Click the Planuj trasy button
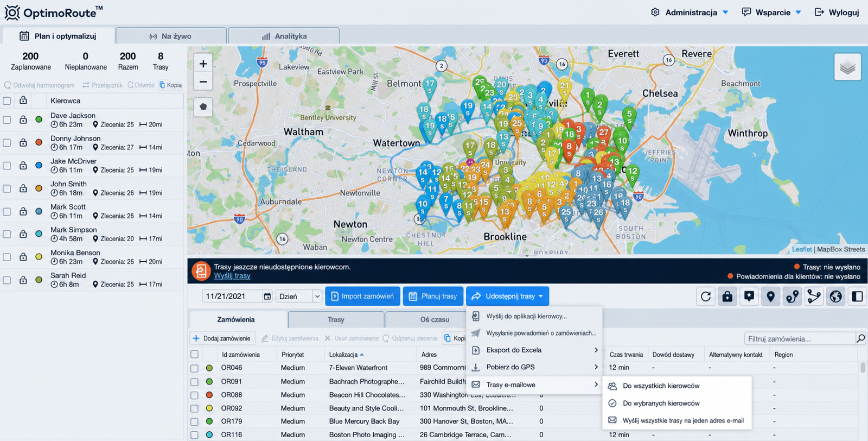This screenshot has height=441, width=868. (x=433, y=296)
